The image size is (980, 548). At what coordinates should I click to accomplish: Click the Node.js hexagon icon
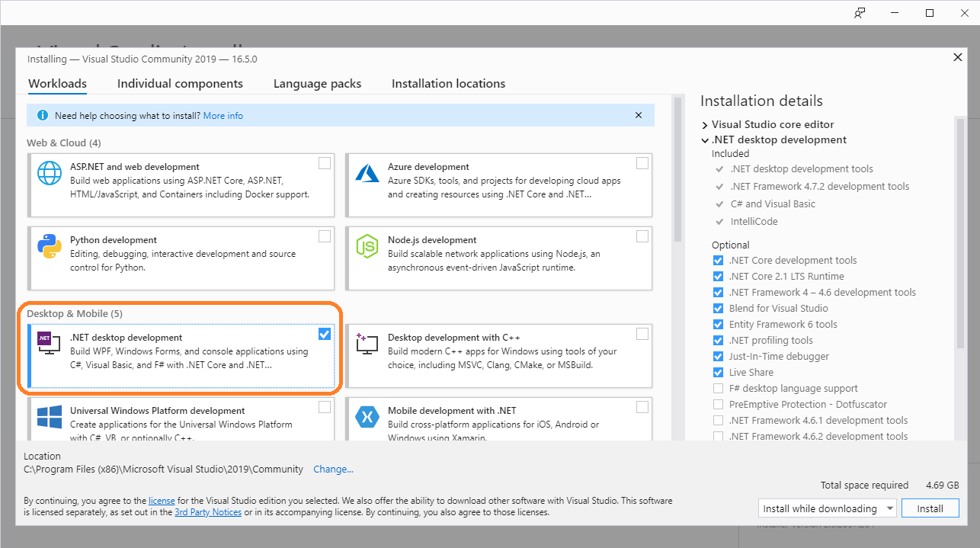tap(367, 247)
